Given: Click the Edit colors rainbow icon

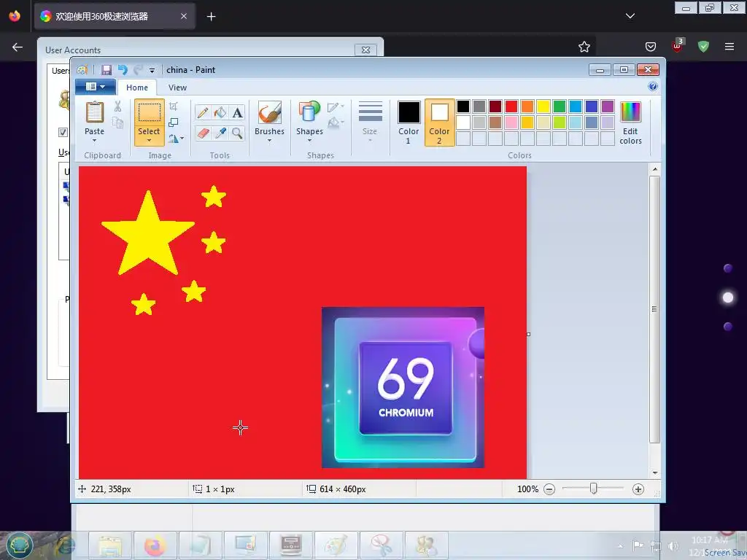Looking at the screenshot, I should coord(630,112).
